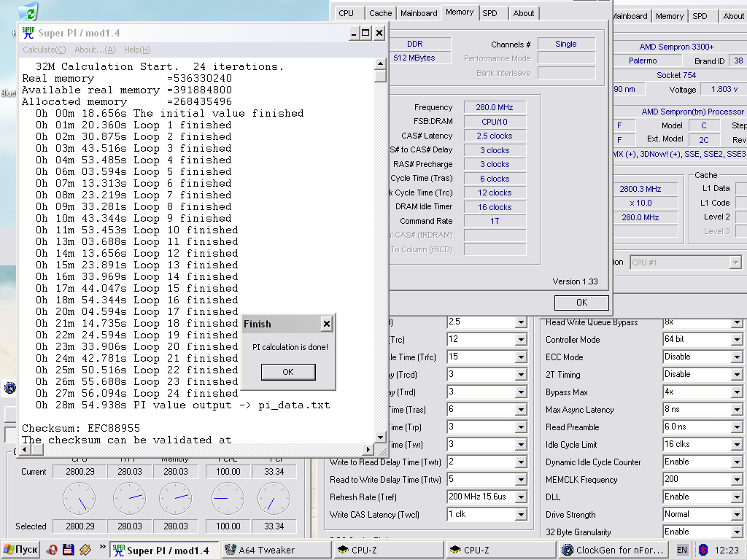Expand the Controller Mode dropdown showing 64 bit
The image size is (747, 560).
click(737, 340)
